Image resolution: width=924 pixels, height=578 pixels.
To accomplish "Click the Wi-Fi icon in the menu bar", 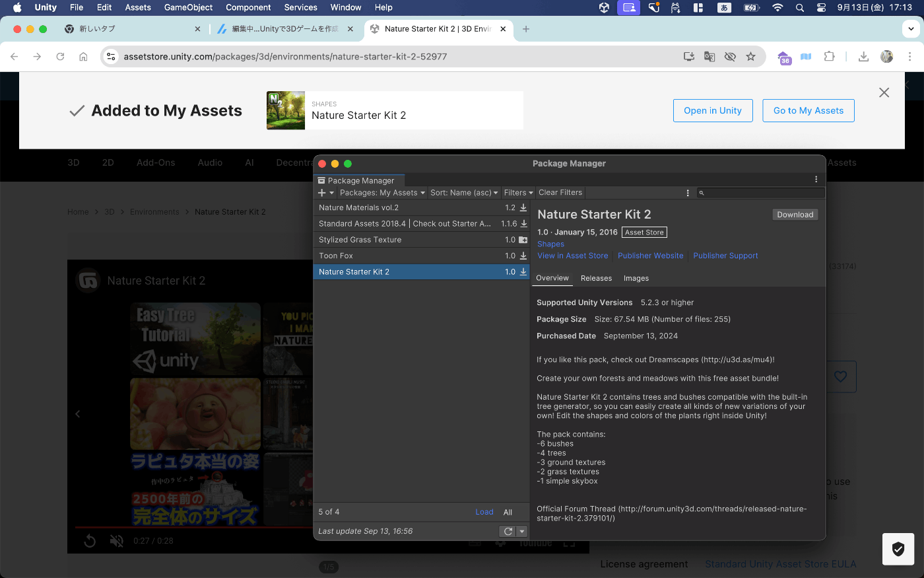I will [777, 8].
